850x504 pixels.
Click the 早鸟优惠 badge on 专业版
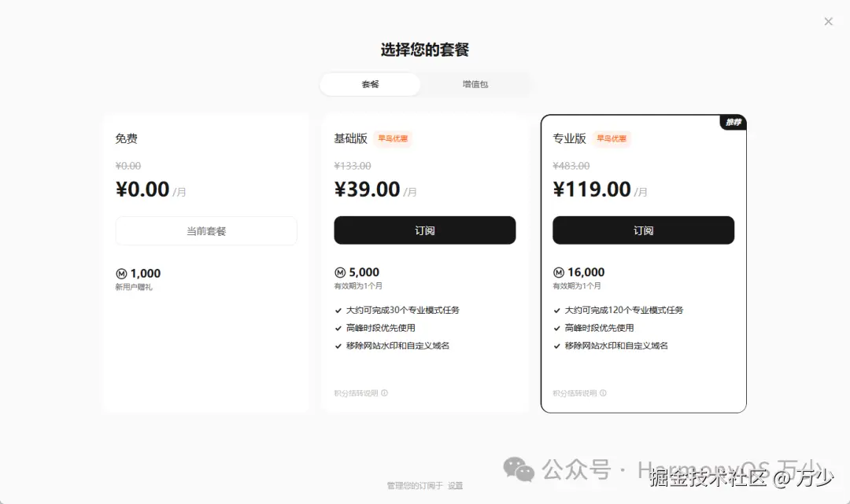point(612,138)
